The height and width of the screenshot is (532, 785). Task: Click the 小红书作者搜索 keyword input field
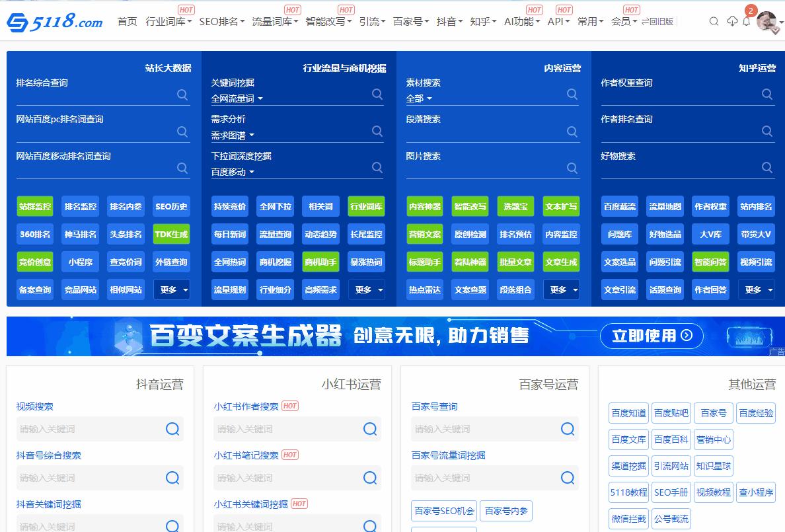pyautogui.click(x=287, y=430)
